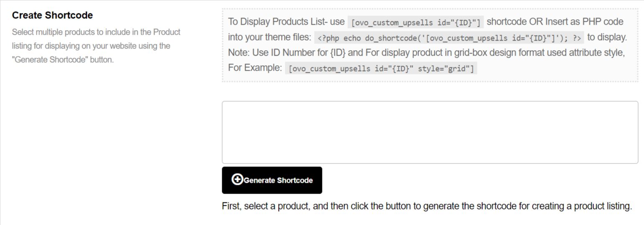Click the "For Example:" label
The image size is (644, 225).
coord(255,68)
